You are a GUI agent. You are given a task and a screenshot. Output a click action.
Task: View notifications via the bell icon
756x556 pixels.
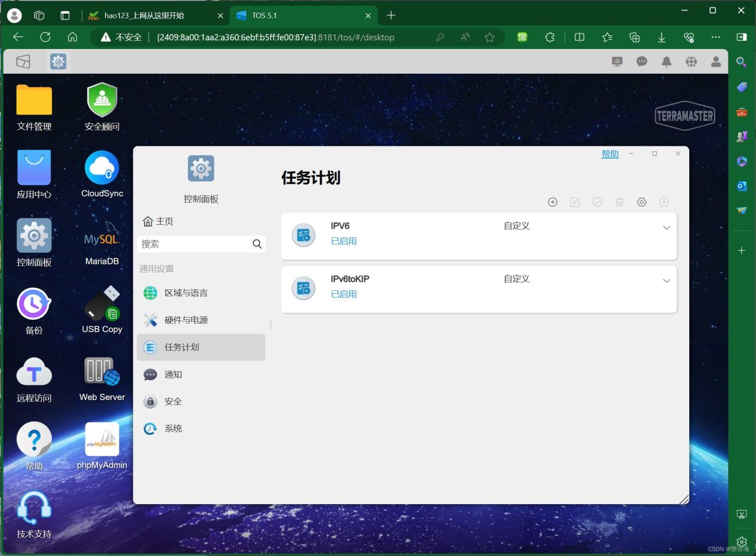point(666,61)
